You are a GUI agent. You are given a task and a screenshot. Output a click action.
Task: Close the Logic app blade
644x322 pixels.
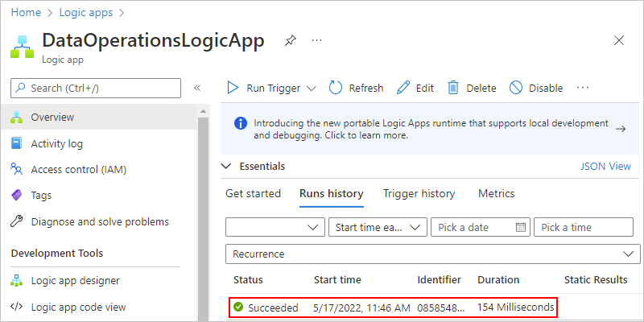(618, 40)
